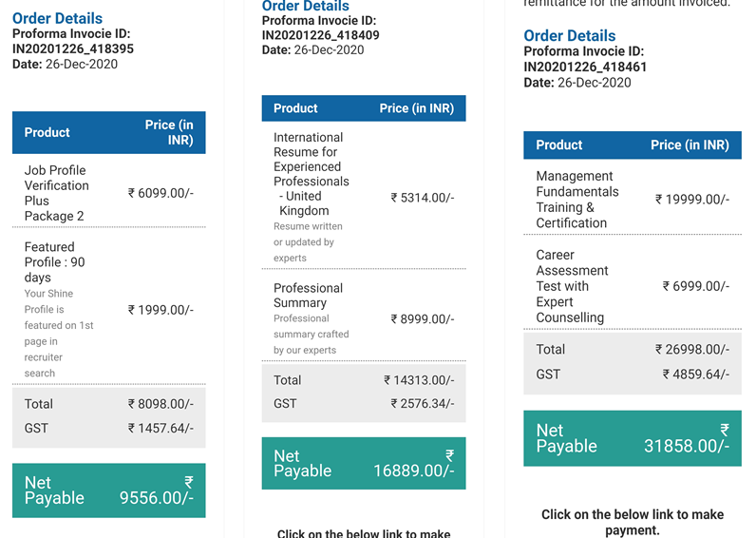Click the Price (in INR) header above ₹ 19999.00
Screen dimensions: 756x538
tap(690, 145)
